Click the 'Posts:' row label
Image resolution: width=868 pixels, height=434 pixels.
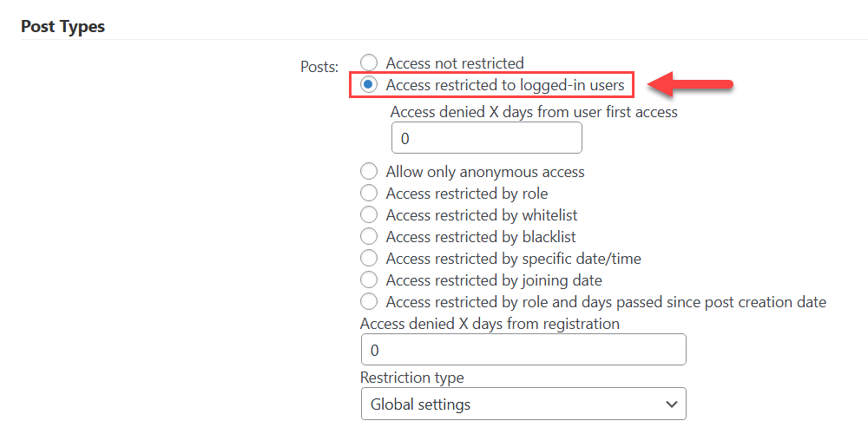[x=319, y=67]
